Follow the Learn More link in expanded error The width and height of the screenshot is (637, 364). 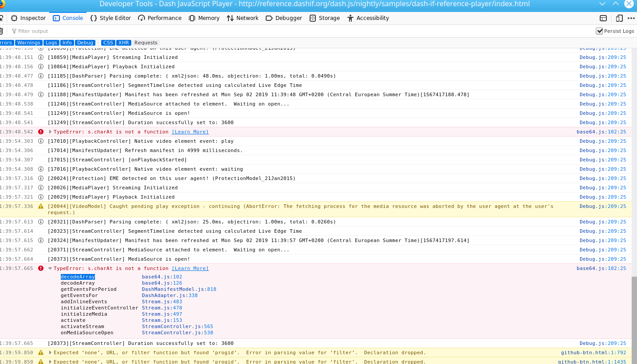pos(190,269)
